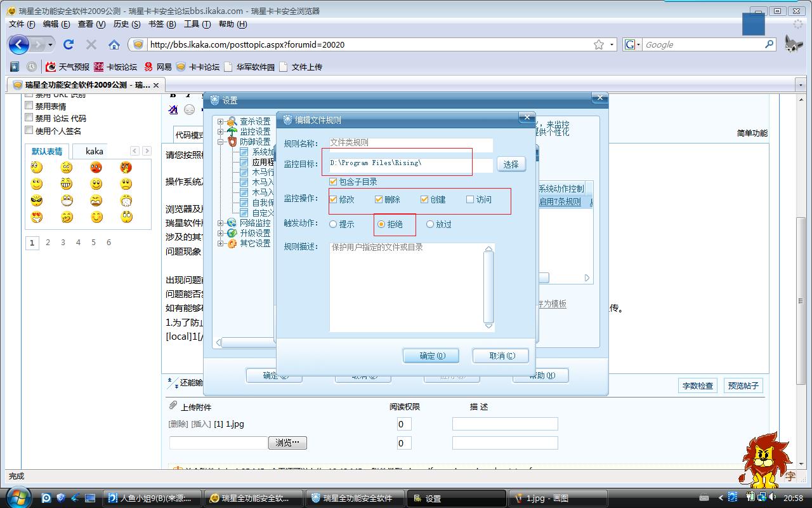The width and height of the screenshot is (812, 508).
Task: Open the 网易 bookmark
Action: click(x=158, y=67)
